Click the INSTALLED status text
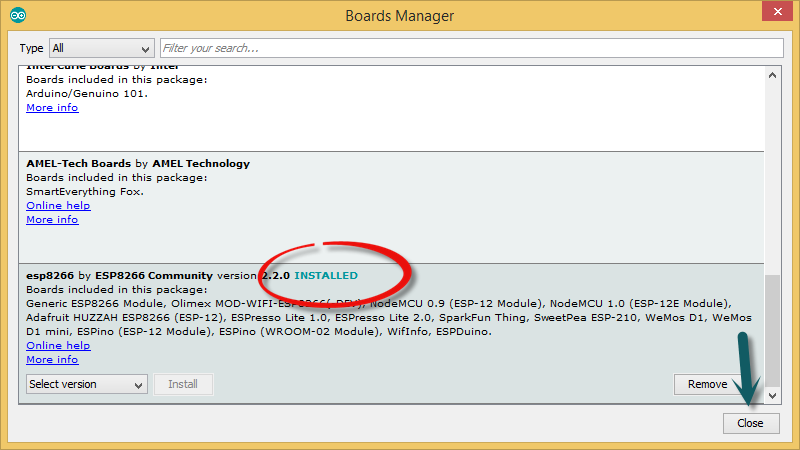This screenshot has height=450, width=800. (x=326, y=276)
